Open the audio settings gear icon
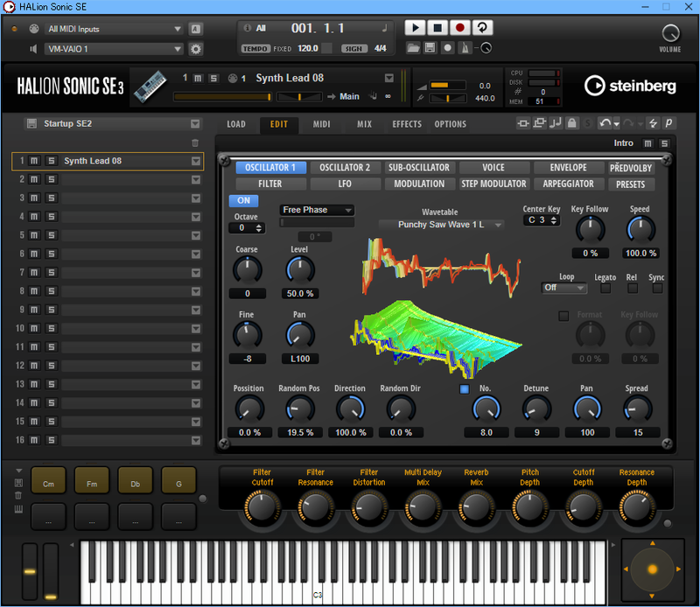The height and width of the screenshot is (607, 700). tap(195, 49)
